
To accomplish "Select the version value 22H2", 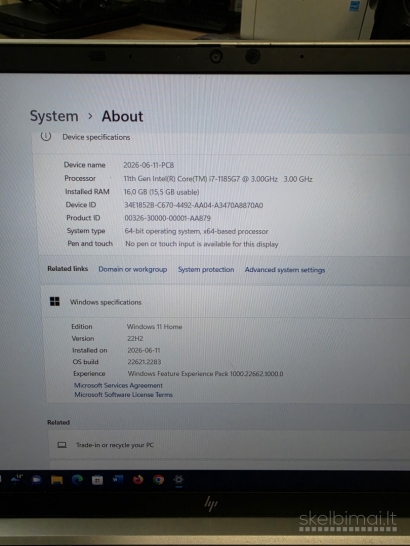I will click(135, 338).
